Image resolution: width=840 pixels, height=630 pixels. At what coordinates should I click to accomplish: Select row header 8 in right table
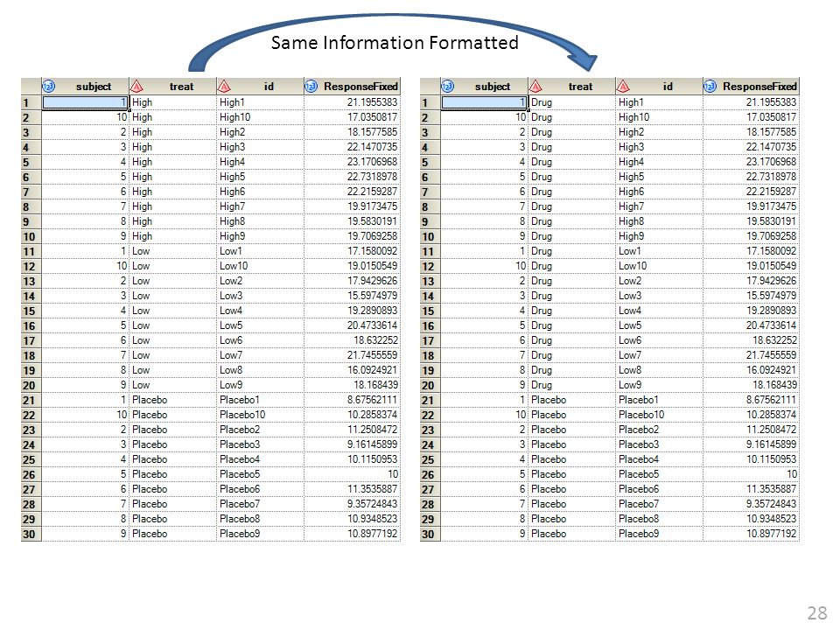coord(430,206)
